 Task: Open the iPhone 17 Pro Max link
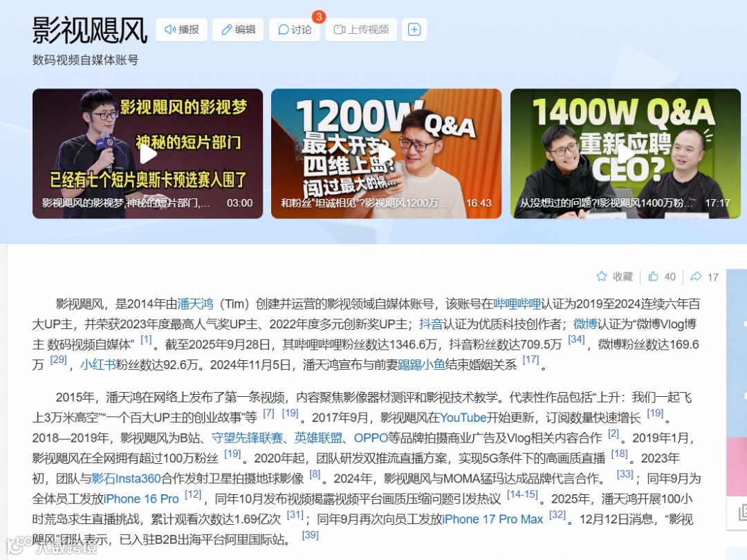(x=492, y=519)
